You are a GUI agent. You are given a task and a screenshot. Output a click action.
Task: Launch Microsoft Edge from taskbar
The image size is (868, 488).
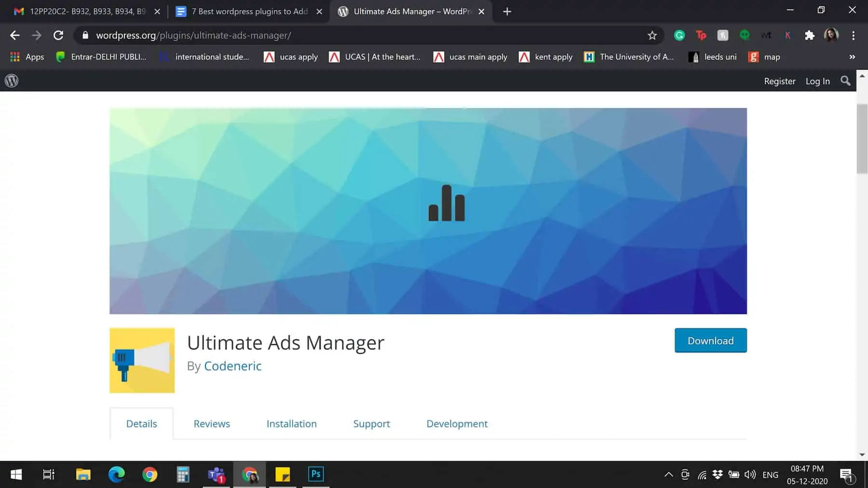point(116,474)
